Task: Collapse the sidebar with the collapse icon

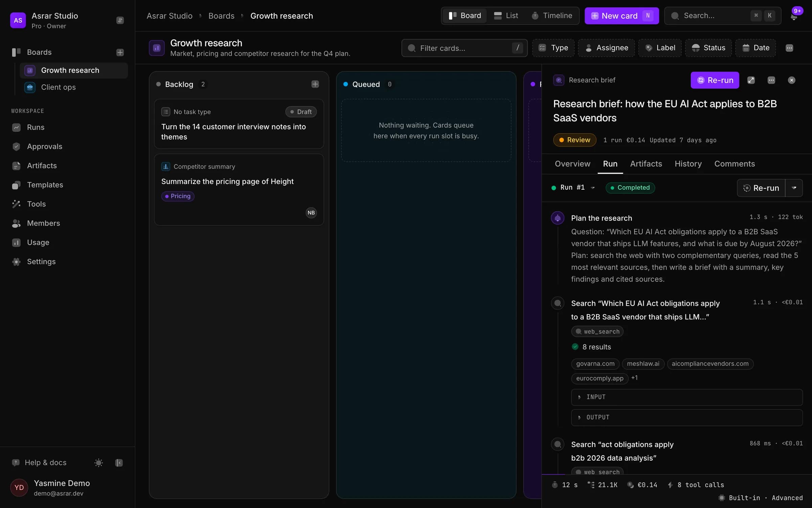Action: [x=119, y=463]
